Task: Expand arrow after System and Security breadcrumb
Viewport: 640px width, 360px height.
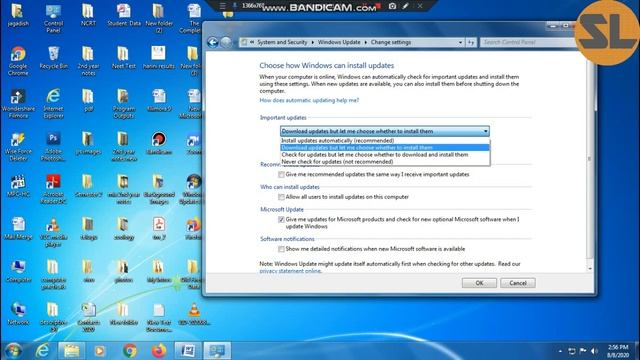Action: tap(313, 42)
